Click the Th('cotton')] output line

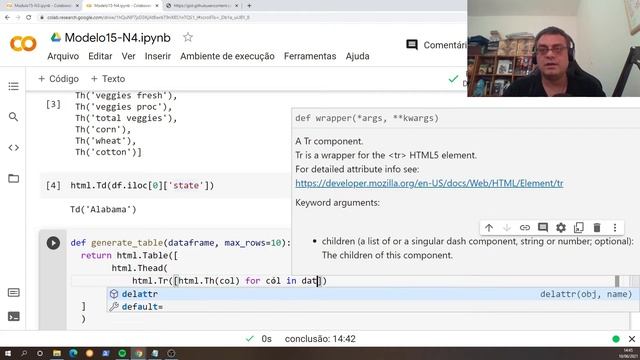point(108,152)
